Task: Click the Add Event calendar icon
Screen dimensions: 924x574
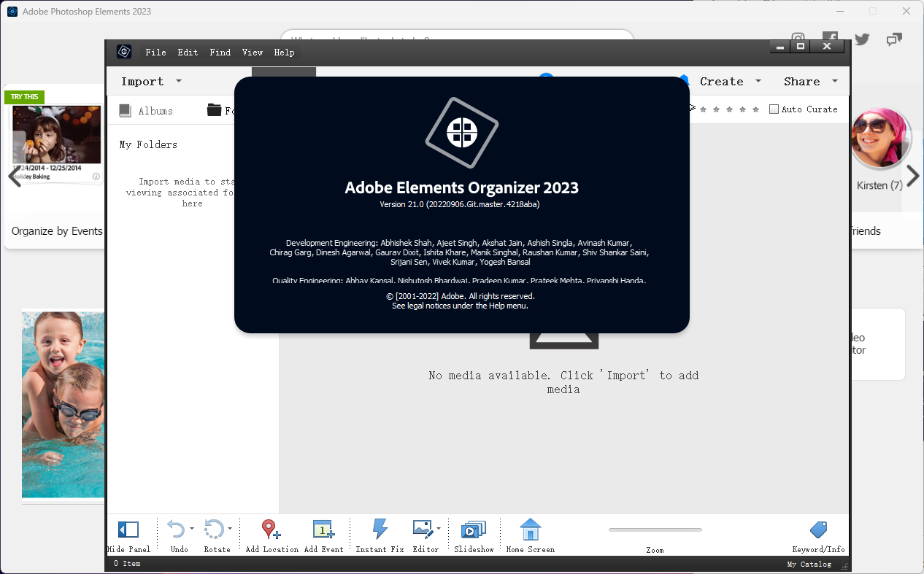Action: point(323,530)
